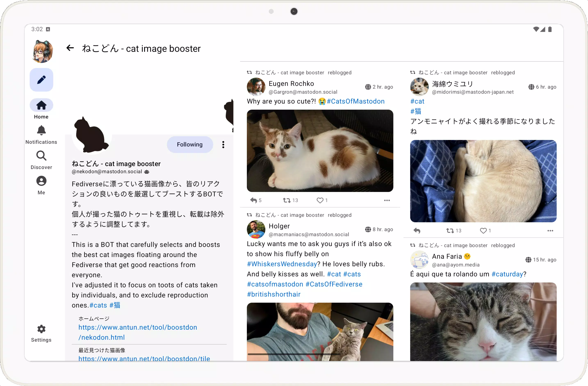This screenshot has width=588, height=386.
Task: Open the #WhiskersWednesday hashtag
Action: 282,264
